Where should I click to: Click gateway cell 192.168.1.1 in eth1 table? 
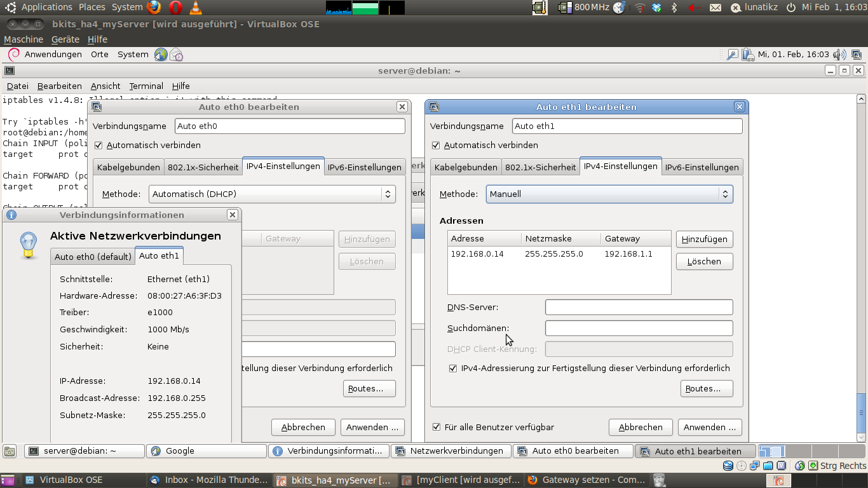(628, 254)
